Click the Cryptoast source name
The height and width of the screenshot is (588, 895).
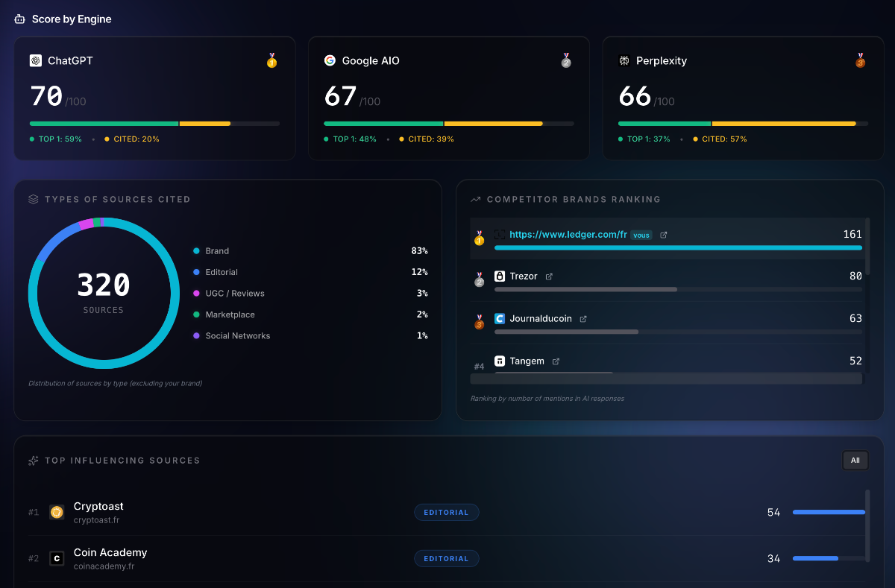click(x=98, y=507)
